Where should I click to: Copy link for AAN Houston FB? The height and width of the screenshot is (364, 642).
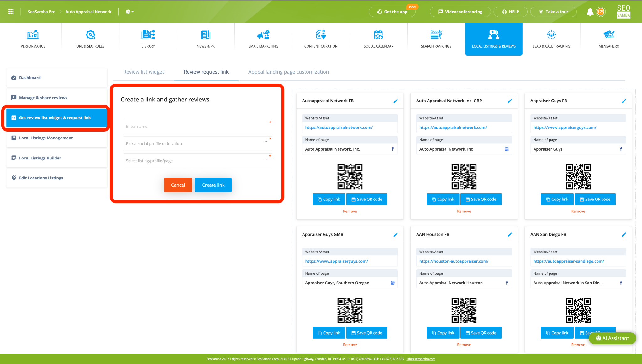coord(443,333)
